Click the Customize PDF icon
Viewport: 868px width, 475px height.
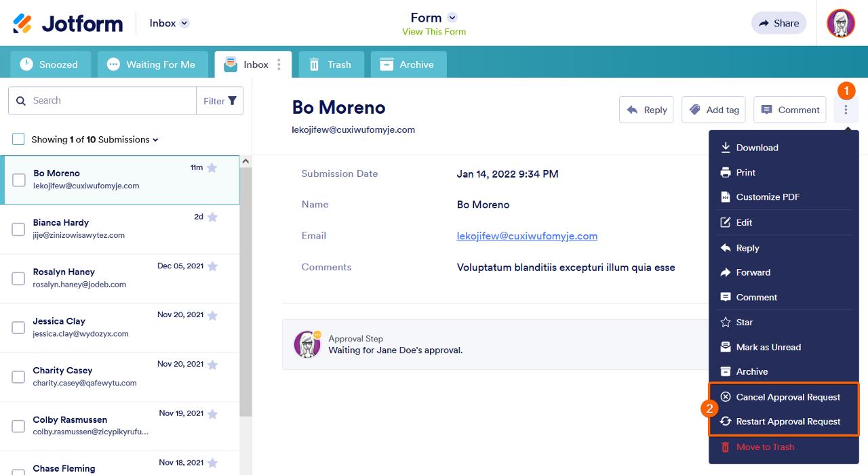(726, 197)
